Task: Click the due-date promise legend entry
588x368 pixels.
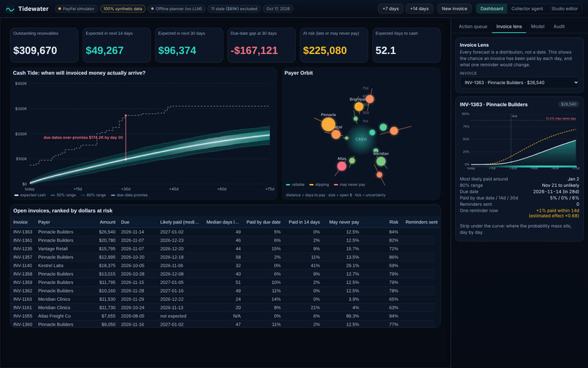Action: pyautogui.click(x=129, y=195)
